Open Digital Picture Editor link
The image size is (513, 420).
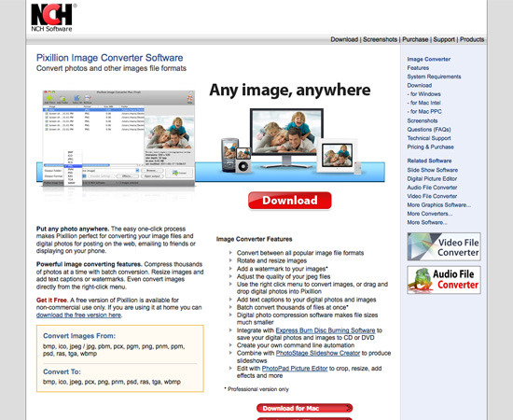432,179
